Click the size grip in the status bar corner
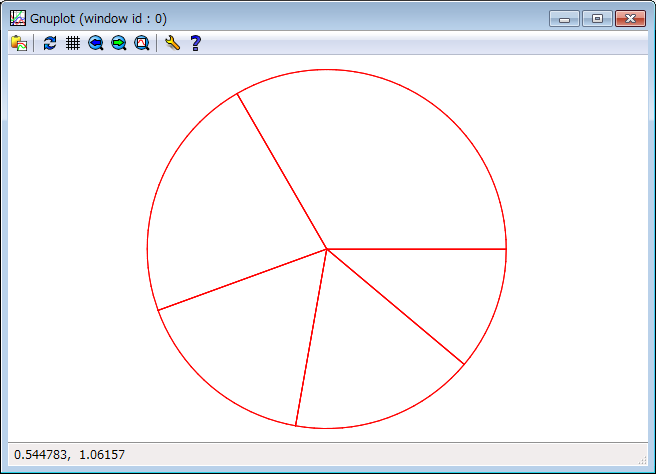The image size is (656, 474). (643, 461)
